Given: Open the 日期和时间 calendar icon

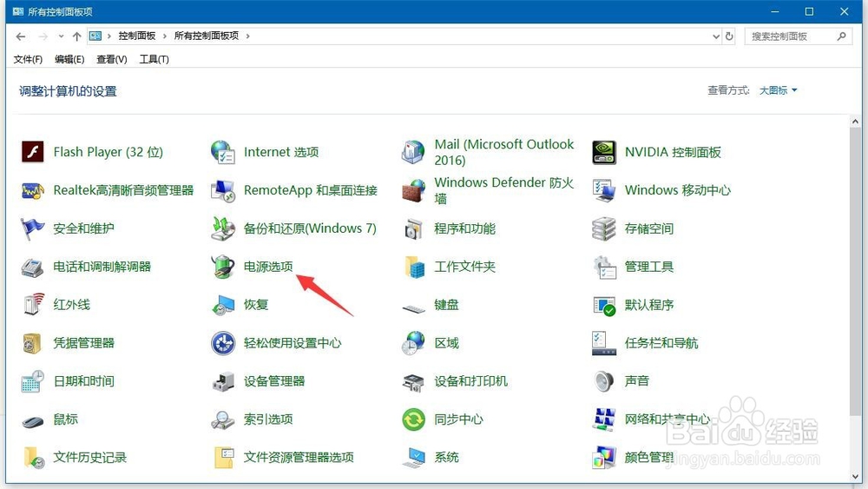Looking at the screenshot, I should pyautogui.click(x=33, y=381).
